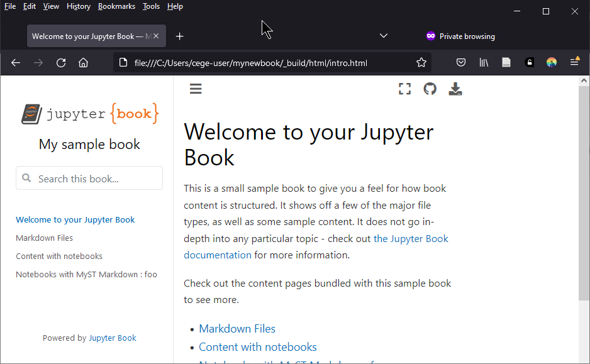Open the Firefox Library icon

(x=484, y=62)
